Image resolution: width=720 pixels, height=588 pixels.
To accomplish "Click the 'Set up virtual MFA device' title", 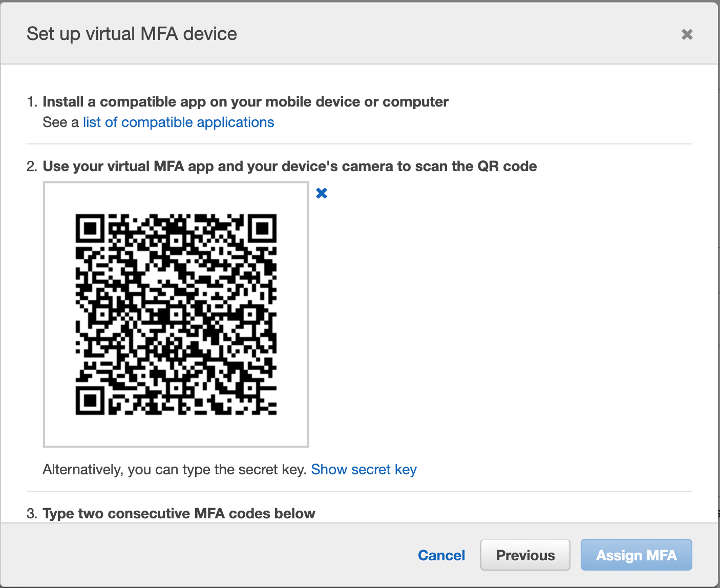I will click(132, 34).
